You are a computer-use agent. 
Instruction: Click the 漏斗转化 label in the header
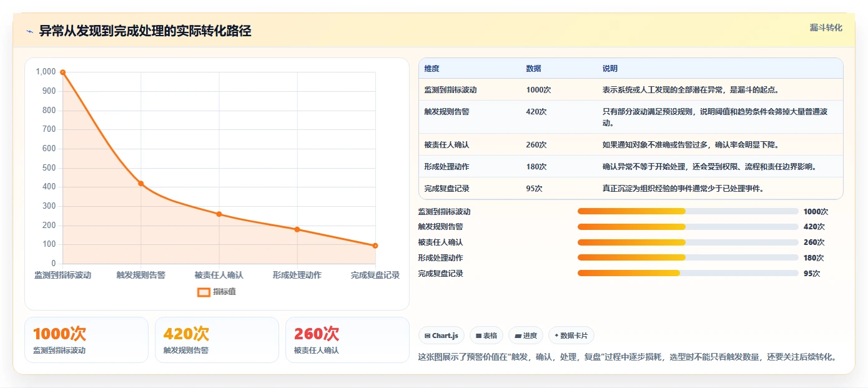[826, 28]
